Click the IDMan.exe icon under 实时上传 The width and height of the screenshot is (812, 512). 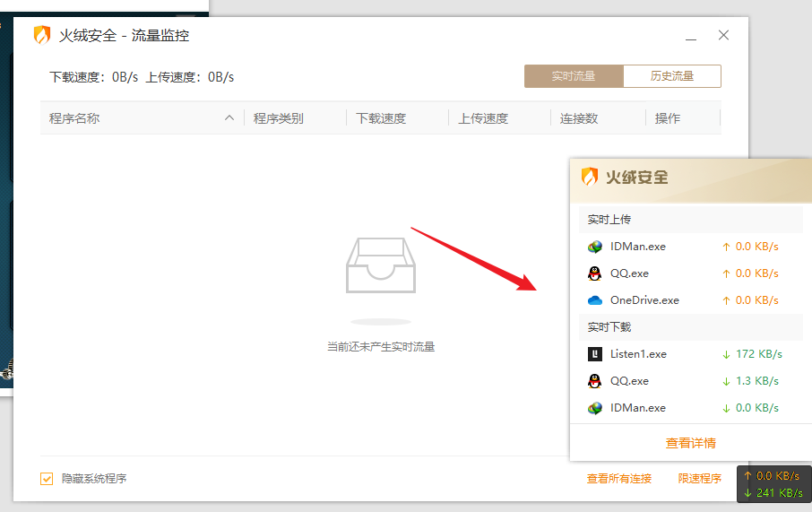click(x=594, y=247)
